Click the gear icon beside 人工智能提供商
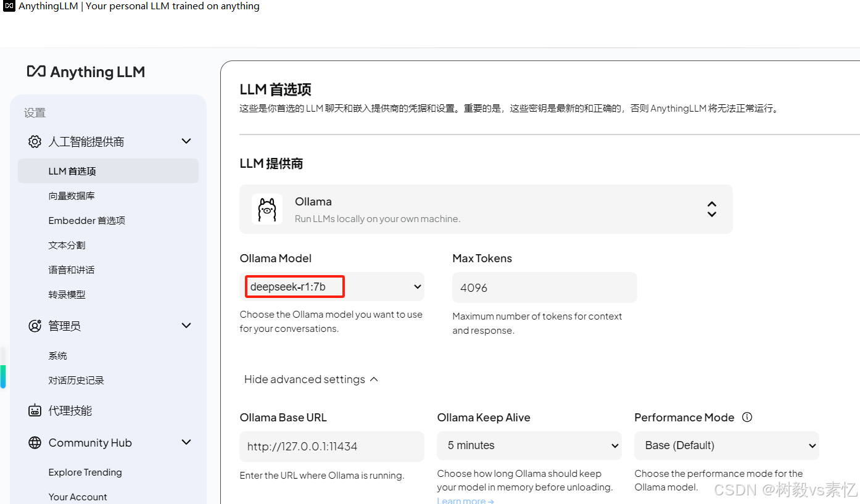Screen dimensions: 860x504 35,142
